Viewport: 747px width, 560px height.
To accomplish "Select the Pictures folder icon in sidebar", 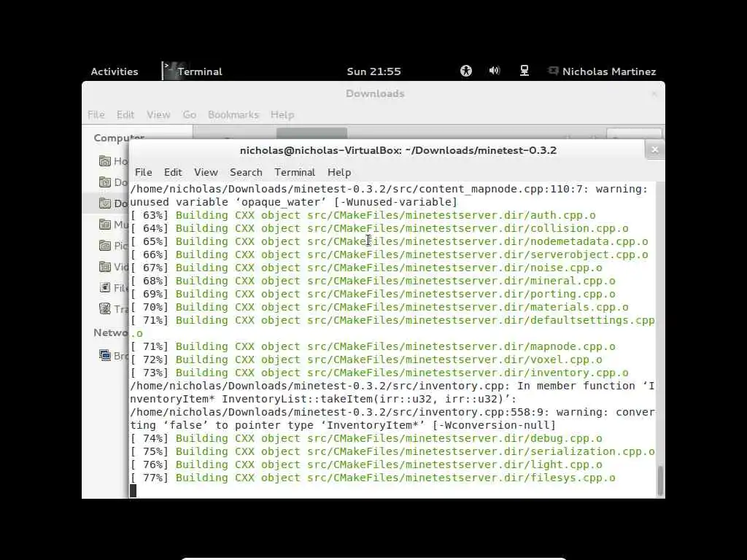I will (105, 245).
